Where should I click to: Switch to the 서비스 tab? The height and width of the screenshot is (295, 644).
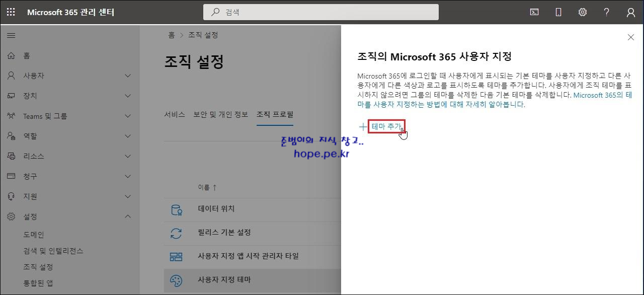[175, 114]
